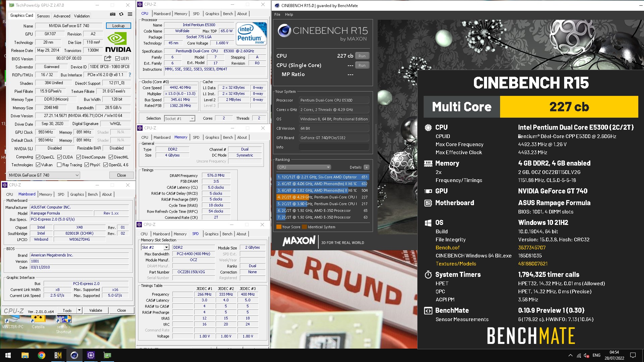
Task: Click the Close button in GPU-Z
Action: point(121,175)
